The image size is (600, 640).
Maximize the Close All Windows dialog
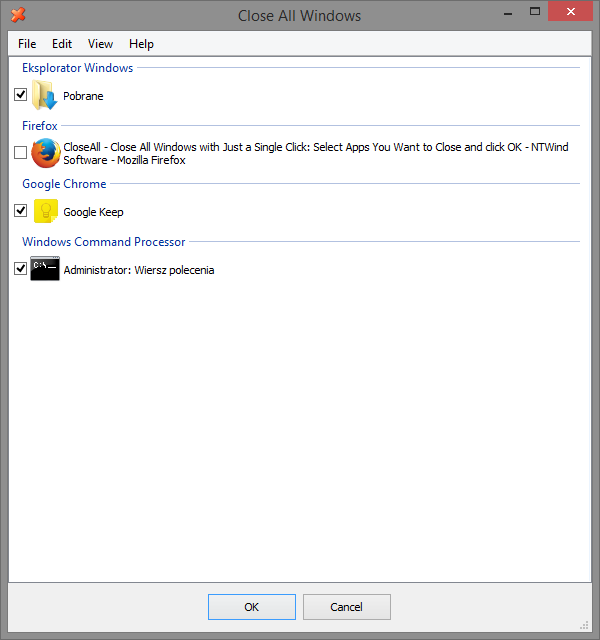pos(535,11)
